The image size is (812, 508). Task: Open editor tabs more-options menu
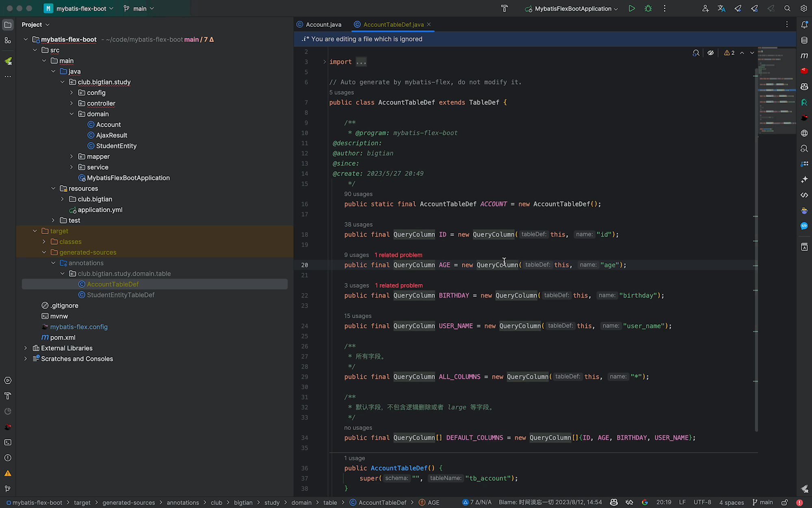[787, 24]
